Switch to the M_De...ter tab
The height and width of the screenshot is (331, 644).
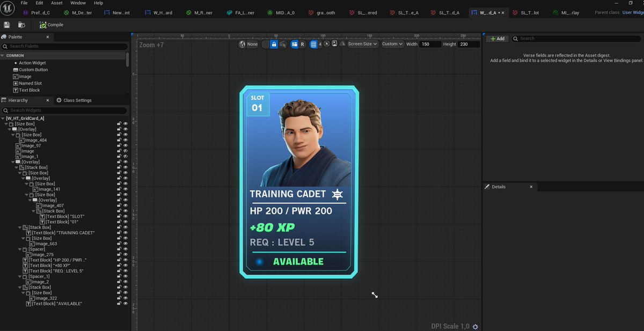78,12
